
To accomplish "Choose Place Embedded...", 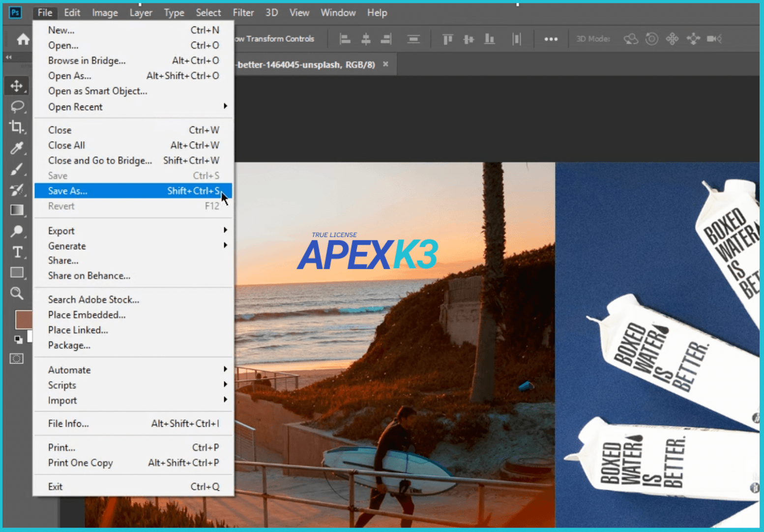I will click(133, 315).
